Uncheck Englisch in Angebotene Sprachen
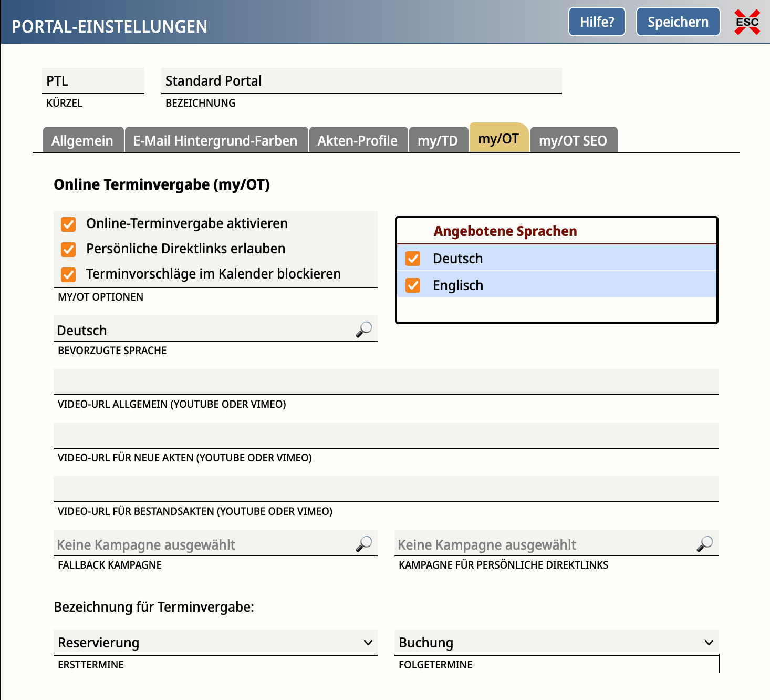The image size is (770, 700). 413,285
